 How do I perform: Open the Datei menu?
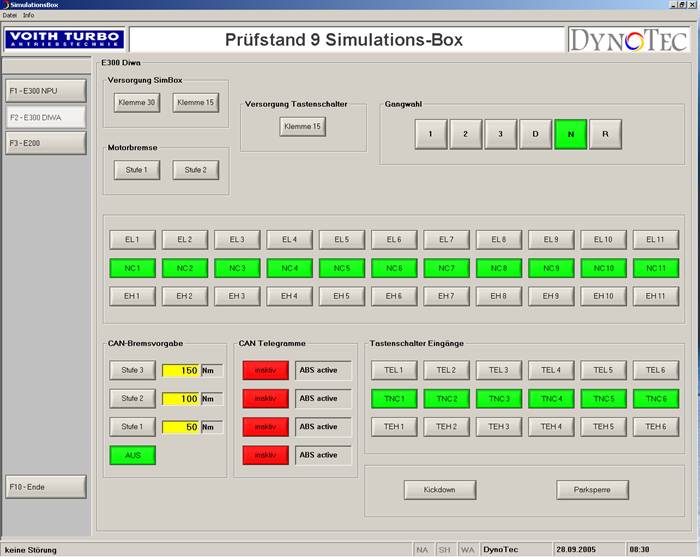[x=10, y=16]
